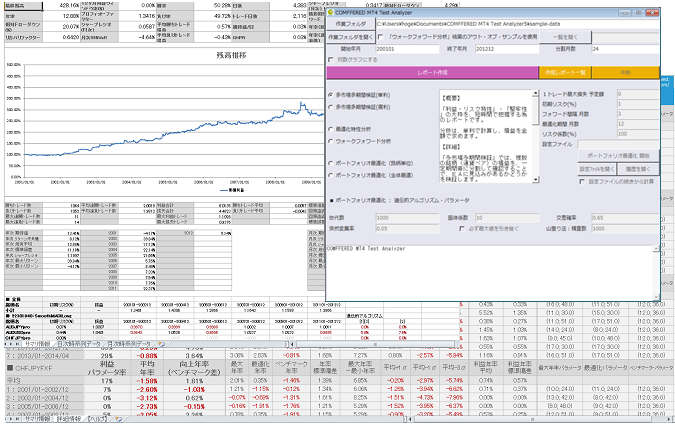The height and width of the screenshot is (425, 675).
Task: Click the 個体係数 field showing 10
Action: [x=507, y=218]
